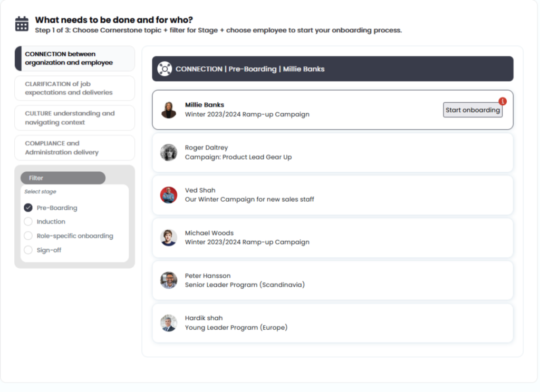This screenshot has width=540, height=392.
Task: Click Ved Shah's profile avatar
Action: click(x=169, y=195)
